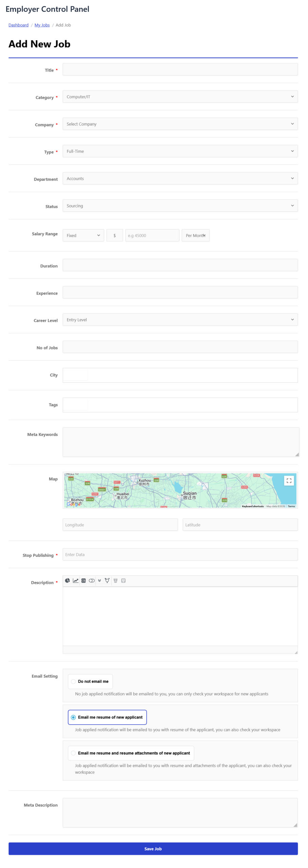Screen dimensions: 308x868
Task: Open My Jobs breadcrumb link
Action: click(x=42, y=25)
